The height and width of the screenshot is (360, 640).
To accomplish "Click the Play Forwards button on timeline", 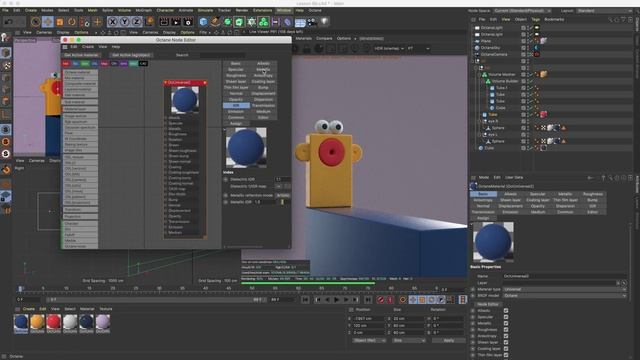I will click(x=336, y=300).
